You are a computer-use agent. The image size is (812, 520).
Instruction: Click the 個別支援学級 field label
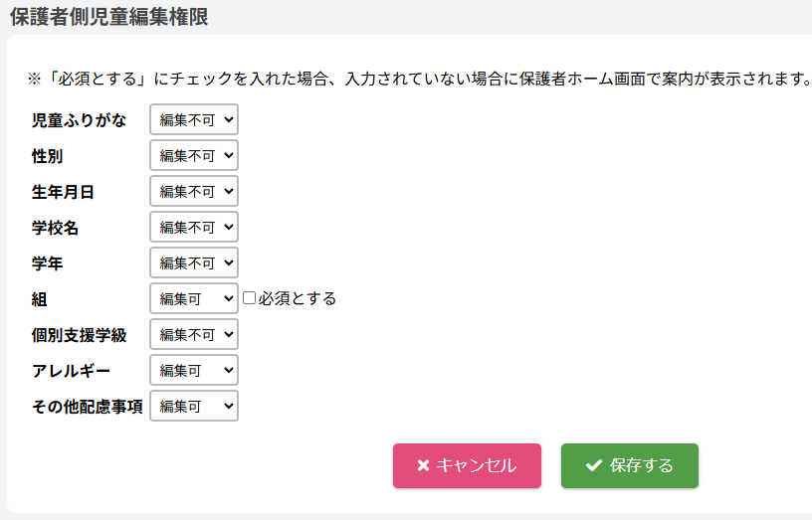click(x=80, y=335)
